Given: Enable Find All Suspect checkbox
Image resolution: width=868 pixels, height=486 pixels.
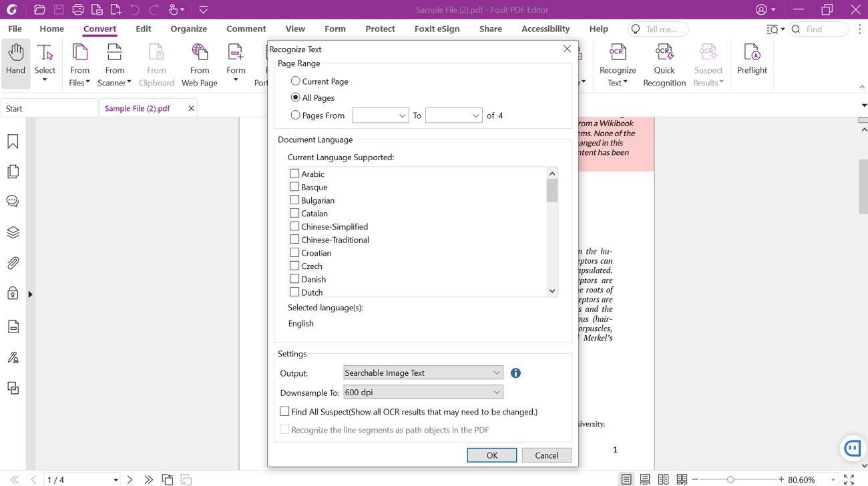Looking at the screenshot, I should pyautogui.click(x=284, y=411).
